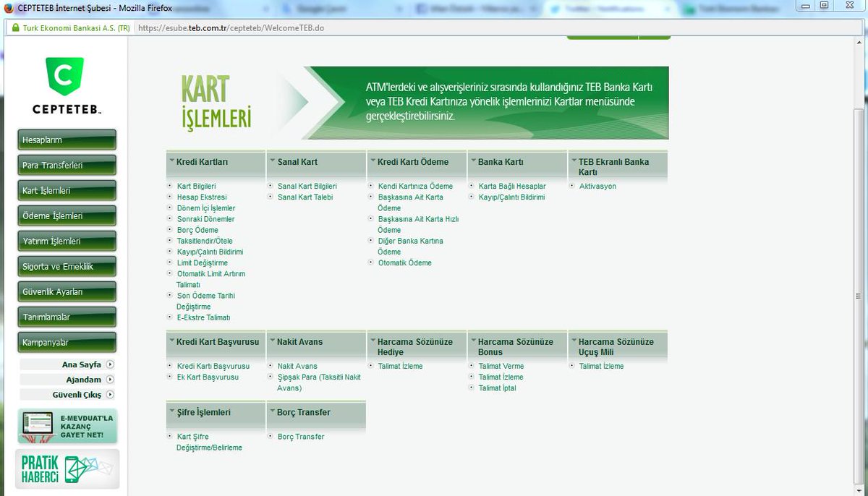Viewport: 868px width, 496px height.
Task: Collapse the Borç Transfer section arrow
Action: (272, 412)
